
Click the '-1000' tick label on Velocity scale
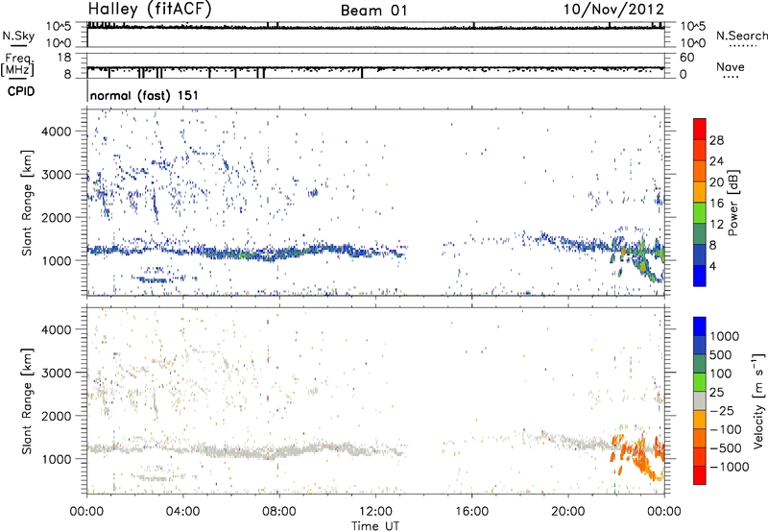pos(729,467)
